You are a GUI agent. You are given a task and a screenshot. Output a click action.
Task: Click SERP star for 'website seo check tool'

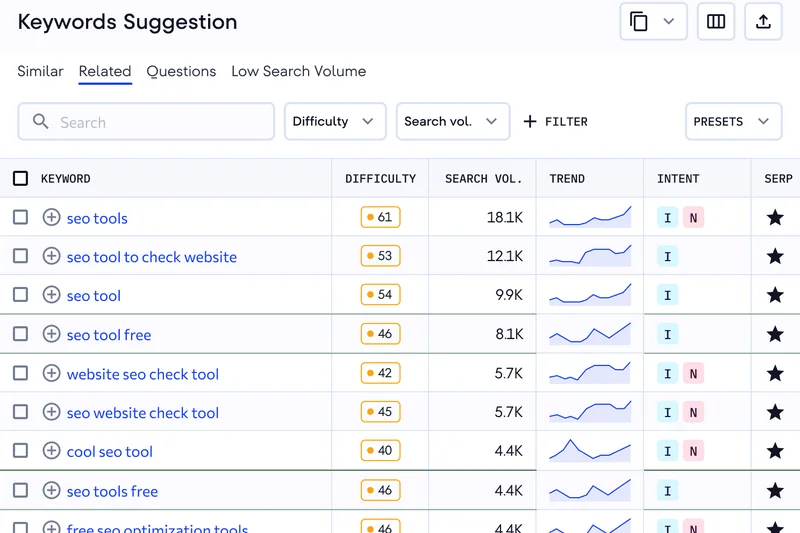point(775,374)
